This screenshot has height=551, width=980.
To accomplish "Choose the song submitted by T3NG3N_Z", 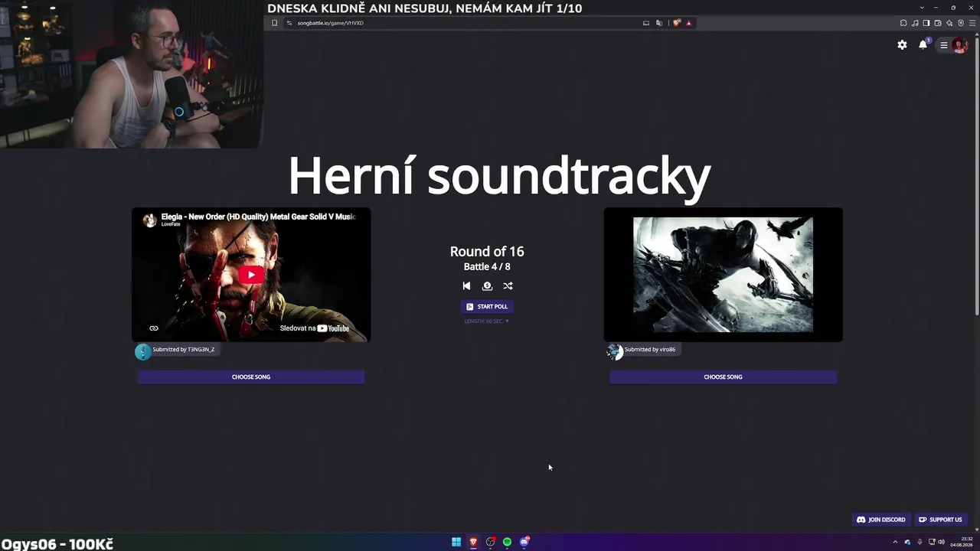I will pyautogui.click(x=251, y=377).
